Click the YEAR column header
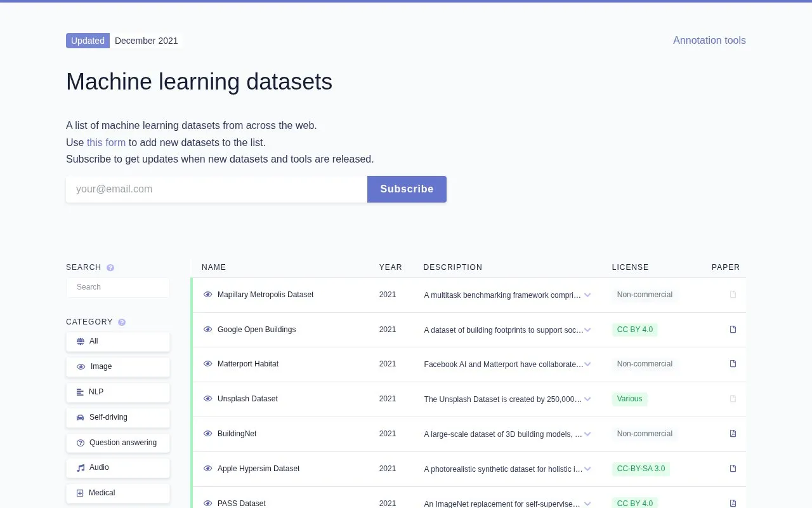This screenshot has width=812, height=508. point(391,267)
